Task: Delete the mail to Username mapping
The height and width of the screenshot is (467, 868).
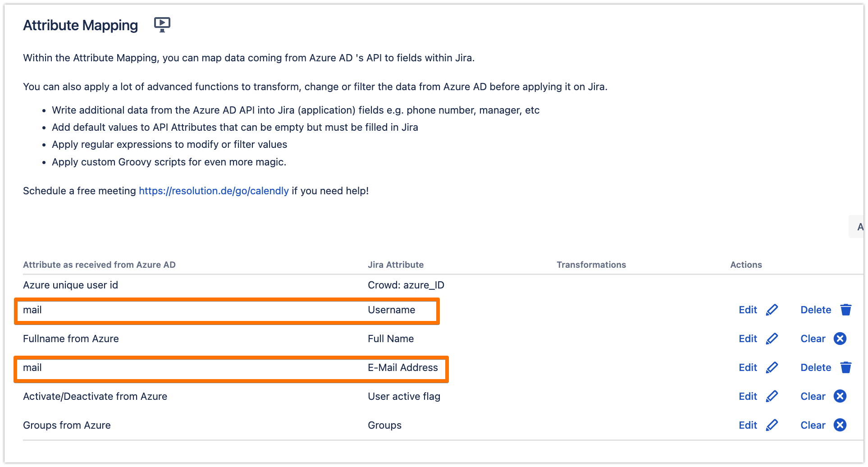Action: pos(816,310)
